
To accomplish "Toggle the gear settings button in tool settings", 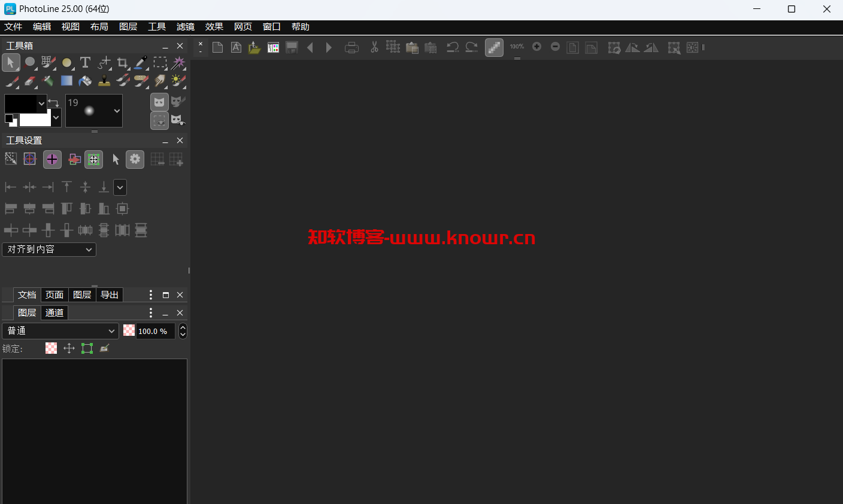I will [135, 159].
